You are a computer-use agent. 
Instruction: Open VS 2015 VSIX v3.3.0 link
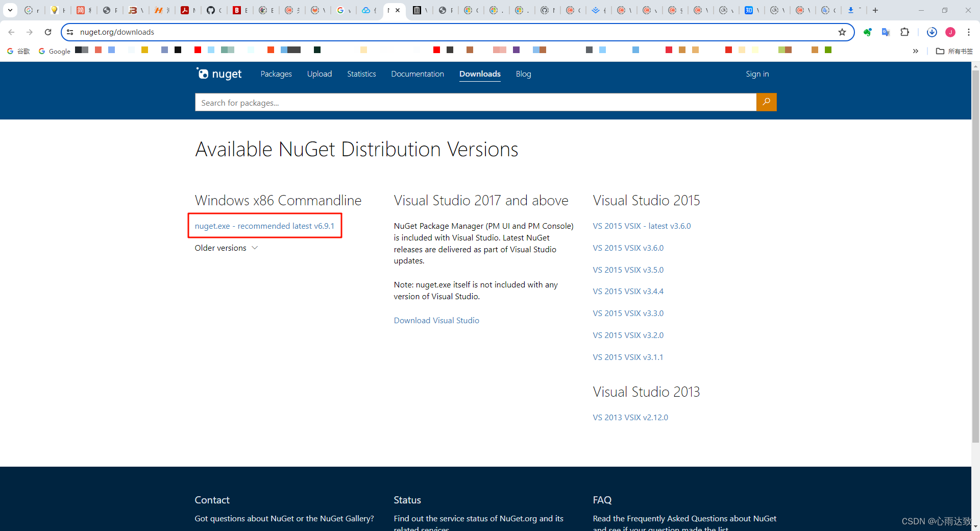tap(628, 313)
